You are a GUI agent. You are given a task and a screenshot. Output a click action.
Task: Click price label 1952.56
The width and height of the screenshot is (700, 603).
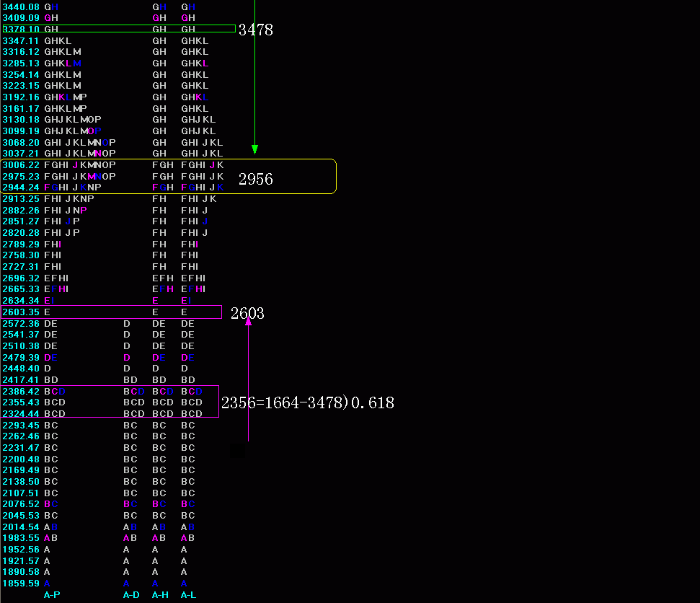[21, 550]
